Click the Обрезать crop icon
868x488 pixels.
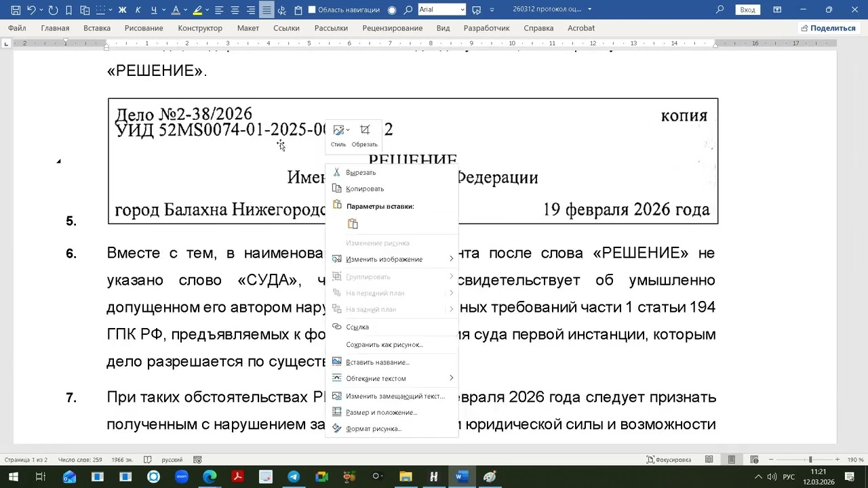click(365, 135)
